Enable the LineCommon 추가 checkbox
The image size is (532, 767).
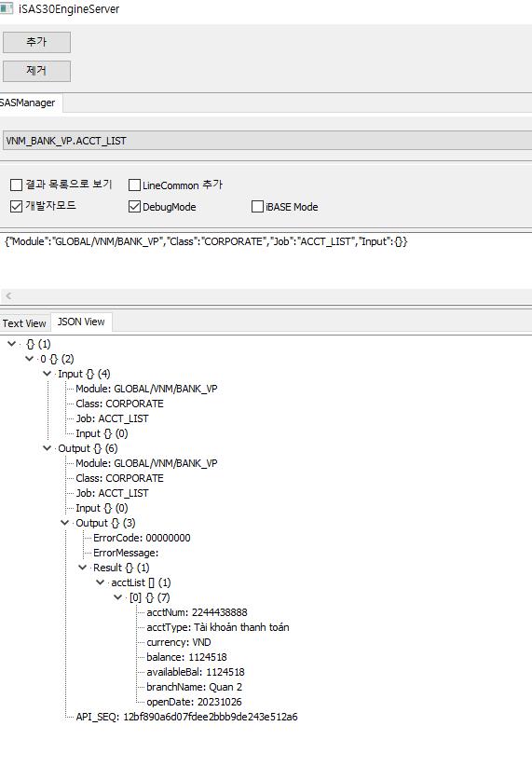(x=134, y=185)
